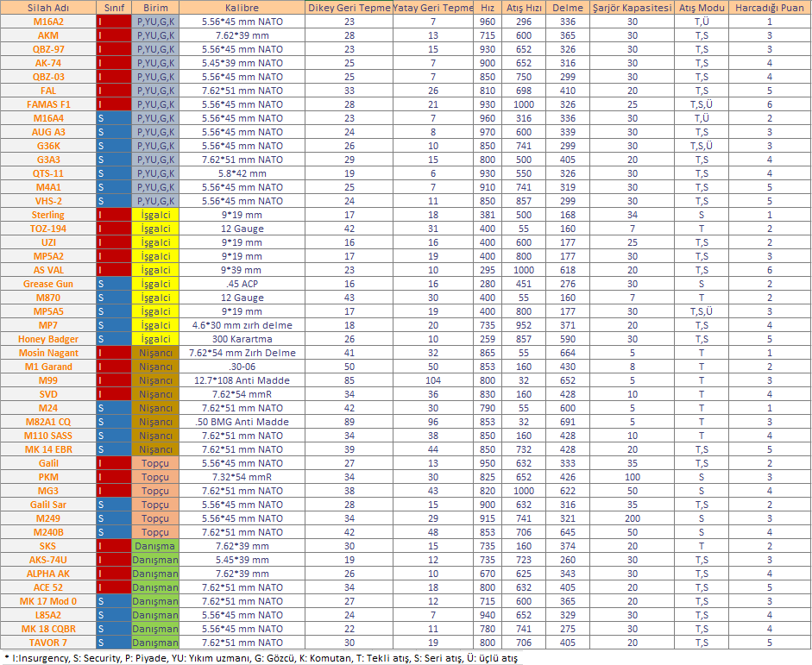Select the FAMAS F1 cell
The width and height of the screenshot is (812, 665).
click(48, 104)
